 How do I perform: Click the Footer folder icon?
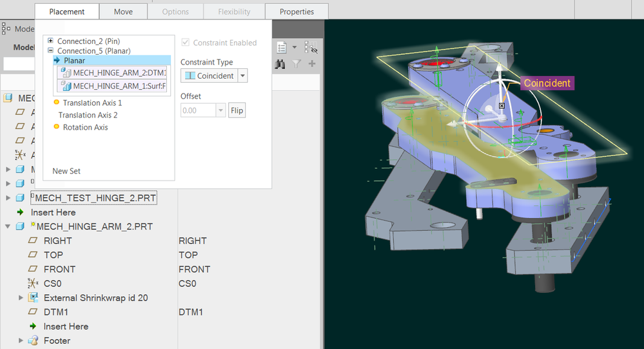(33, 341)
